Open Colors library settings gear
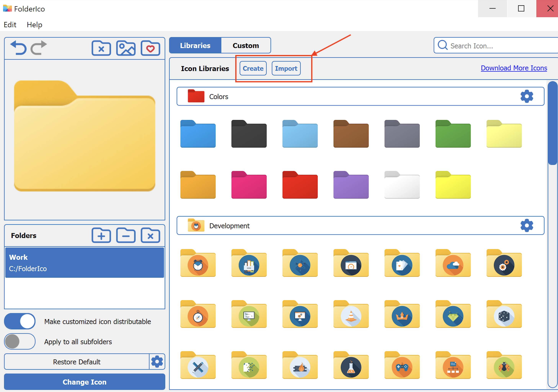Screen dimensions: 558x392 point(527,96)
